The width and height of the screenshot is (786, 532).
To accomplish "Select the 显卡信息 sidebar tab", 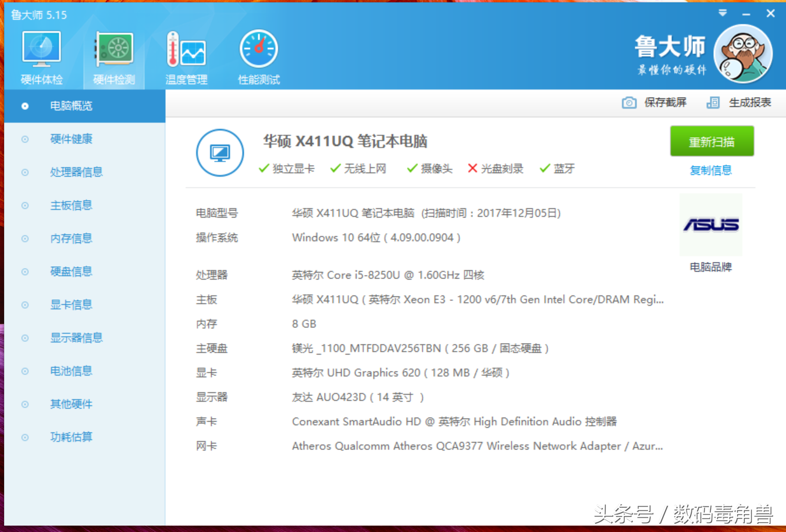I will (85, 305).
